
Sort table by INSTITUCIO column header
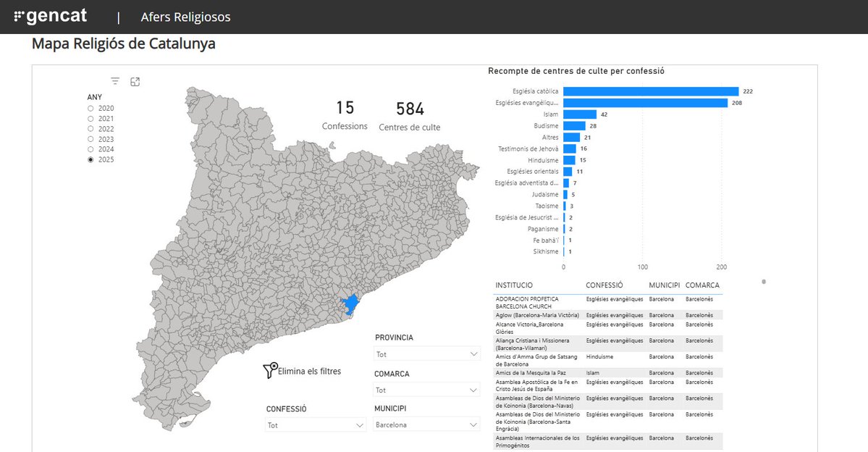tap(514, 285)
